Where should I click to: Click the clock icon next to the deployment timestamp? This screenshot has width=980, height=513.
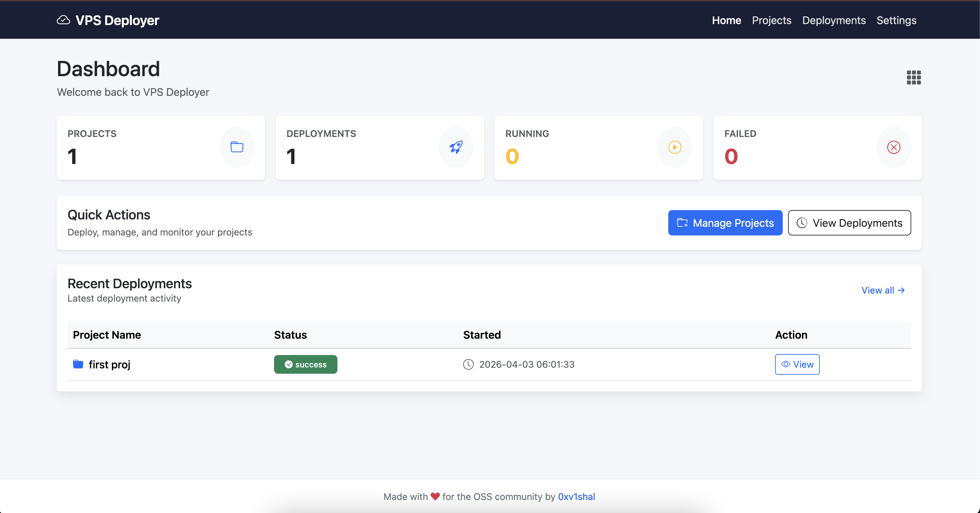[468, 364]
